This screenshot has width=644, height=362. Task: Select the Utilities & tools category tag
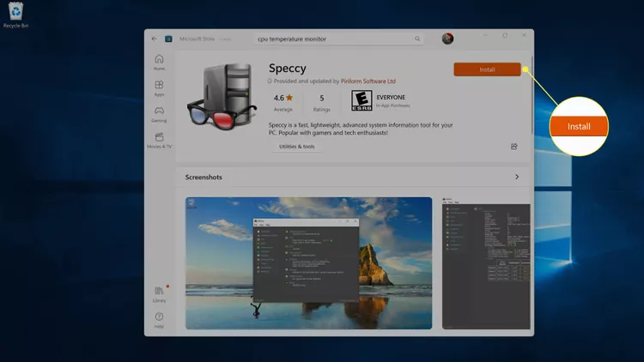pos(296,147)
